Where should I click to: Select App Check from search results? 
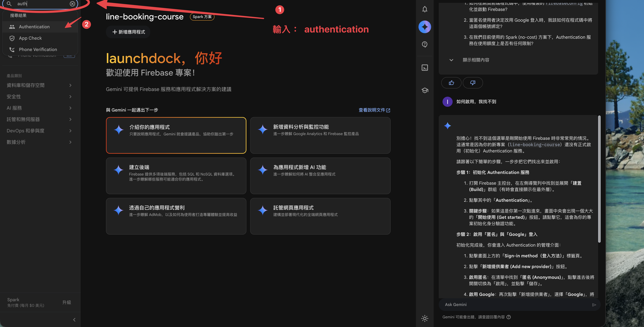(x=40, y=38)
